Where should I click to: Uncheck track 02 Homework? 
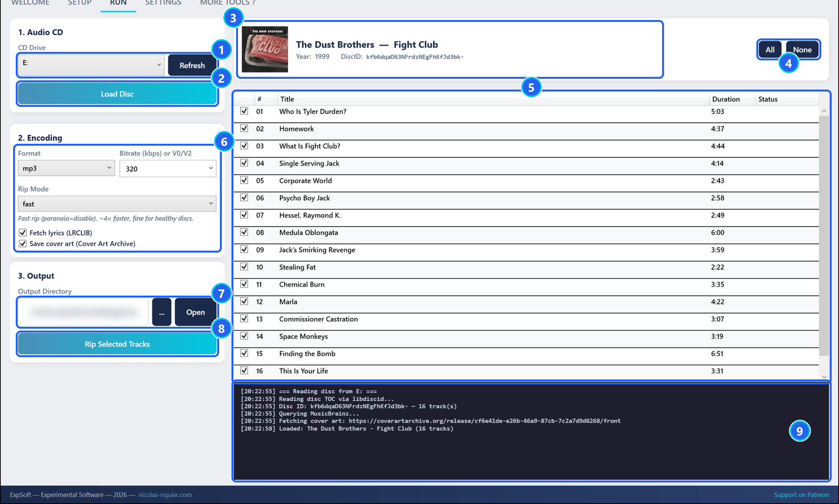pos(244,128)
